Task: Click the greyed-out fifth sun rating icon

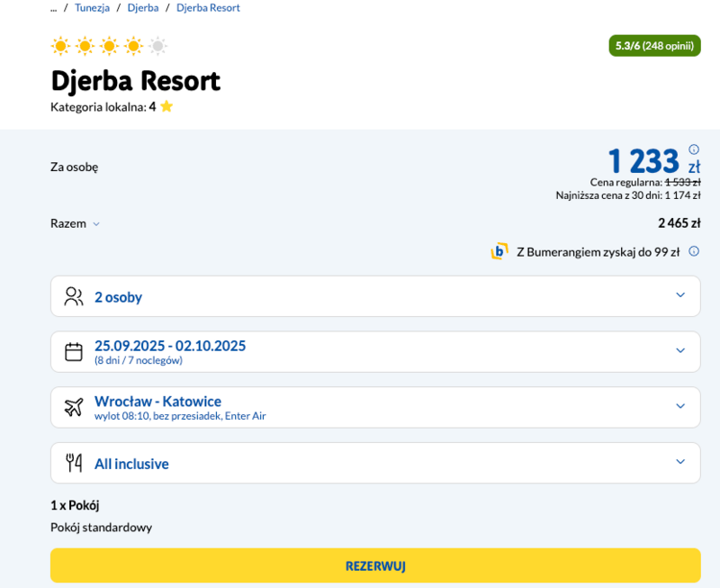Action: [x=157, y=46]
